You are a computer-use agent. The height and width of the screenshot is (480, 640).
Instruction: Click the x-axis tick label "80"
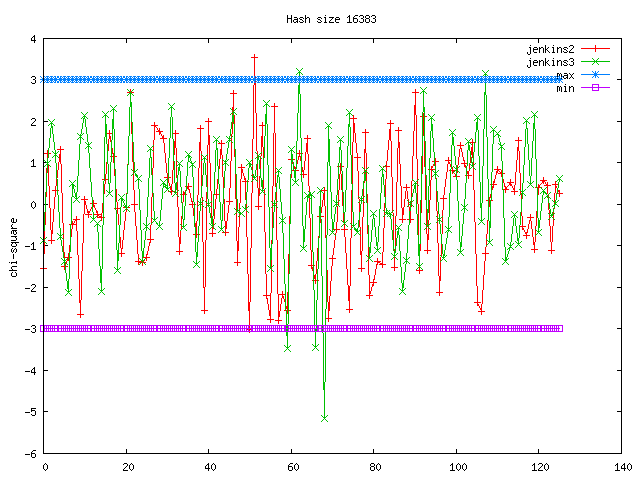pos(375,467)
